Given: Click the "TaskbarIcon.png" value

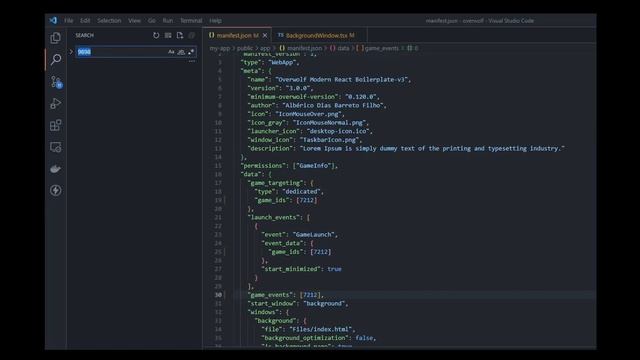Looking at the screenshot, I should 329,140.
